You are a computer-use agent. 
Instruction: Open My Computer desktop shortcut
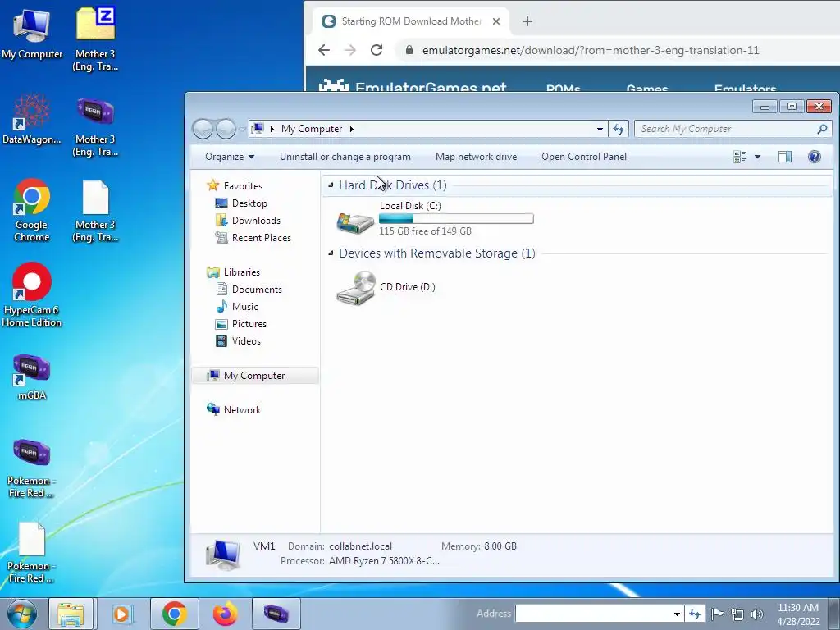click(x=32, y=34)
